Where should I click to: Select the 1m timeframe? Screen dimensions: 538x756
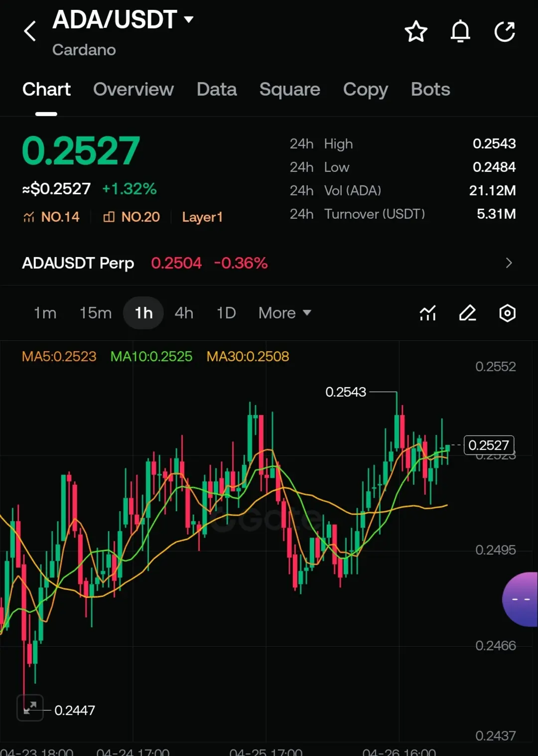pyautogui.click(x=45, y=313)
